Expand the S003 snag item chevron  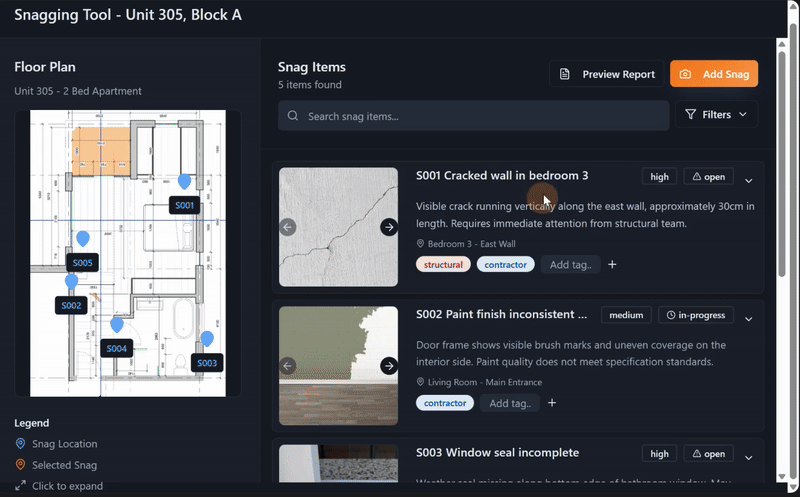coord(748,458)
